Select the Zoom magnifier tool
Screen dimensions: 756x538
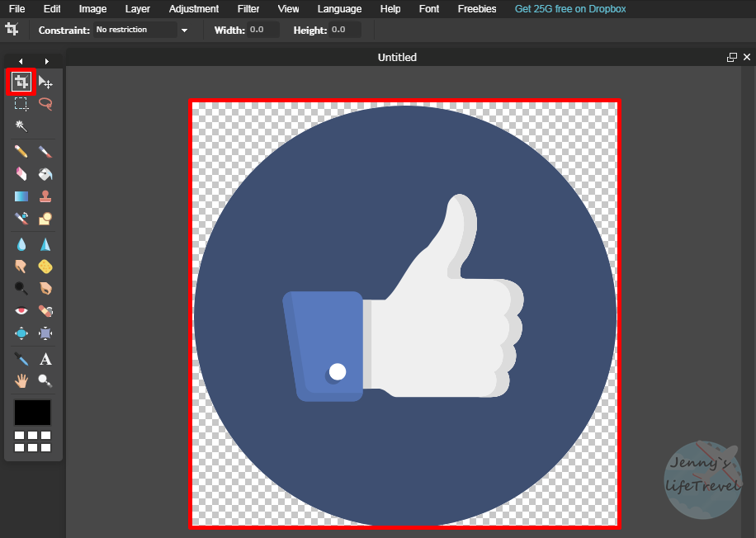tap(45, 381)
